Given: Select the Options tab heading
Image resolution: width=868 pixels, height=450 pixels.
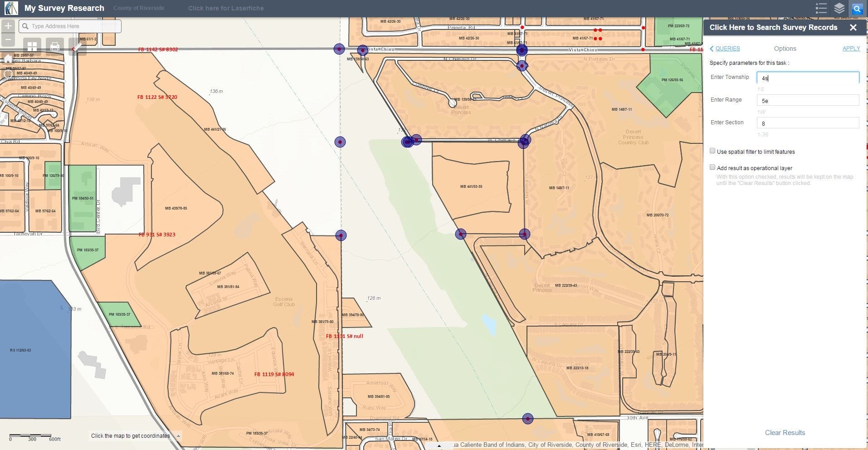Looking at the screenshot, I should pyautogui.click(x=785, y=49).
